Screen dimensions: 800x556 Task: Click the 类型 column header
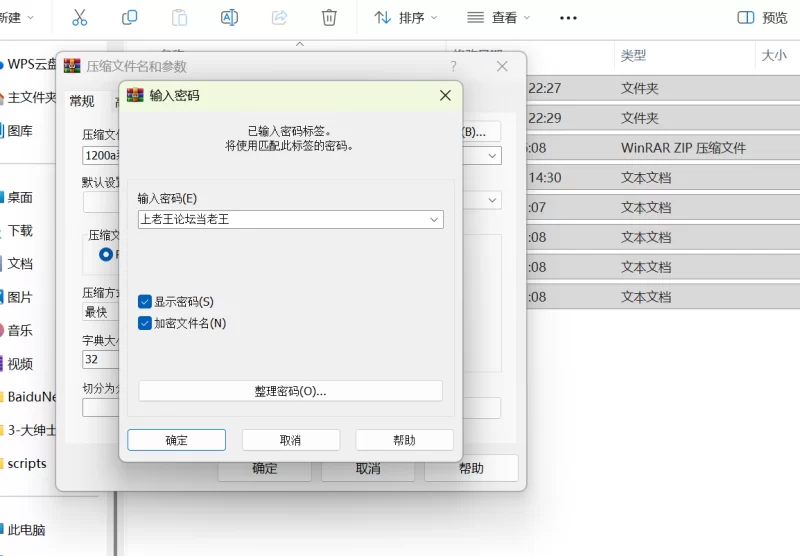pos(634,56)
